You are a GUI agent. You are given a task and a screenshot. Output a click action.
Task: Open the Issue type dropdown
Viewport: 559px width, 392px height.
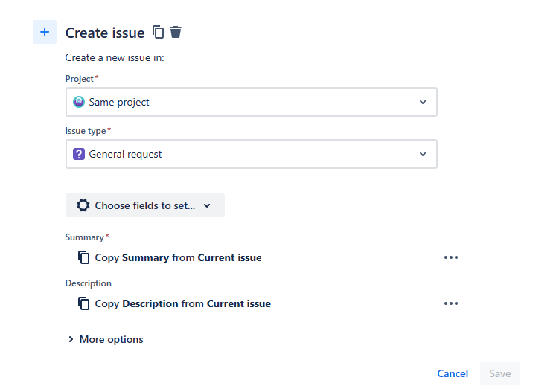click(251, 154)
